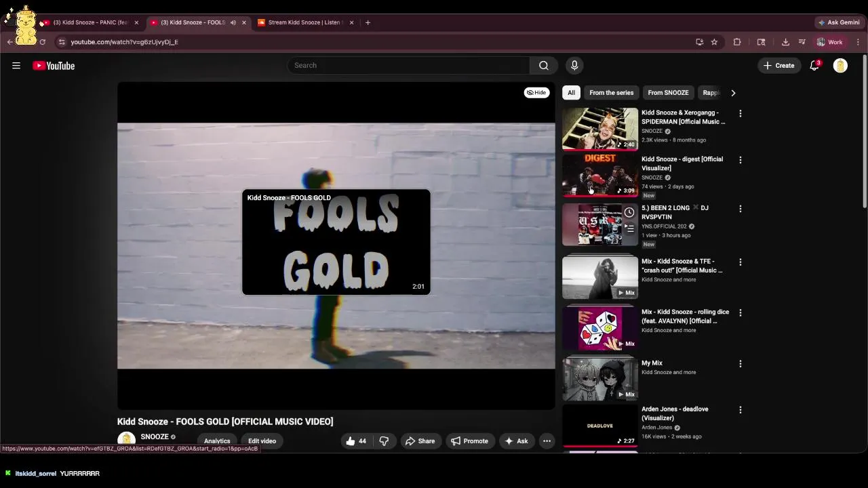The width and height of the screenshot is (868, 488).
Task: Open Analytics for the video
Action: (217, 441)
